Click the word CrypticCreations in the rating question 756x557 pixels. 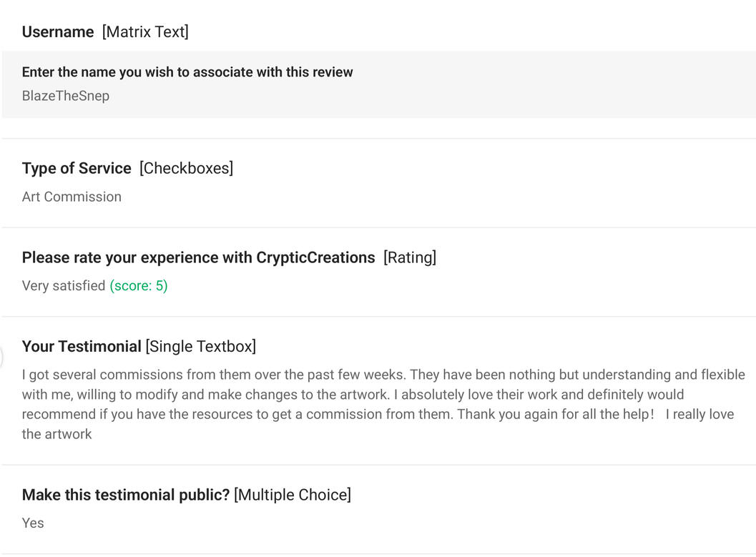point(315,257)
